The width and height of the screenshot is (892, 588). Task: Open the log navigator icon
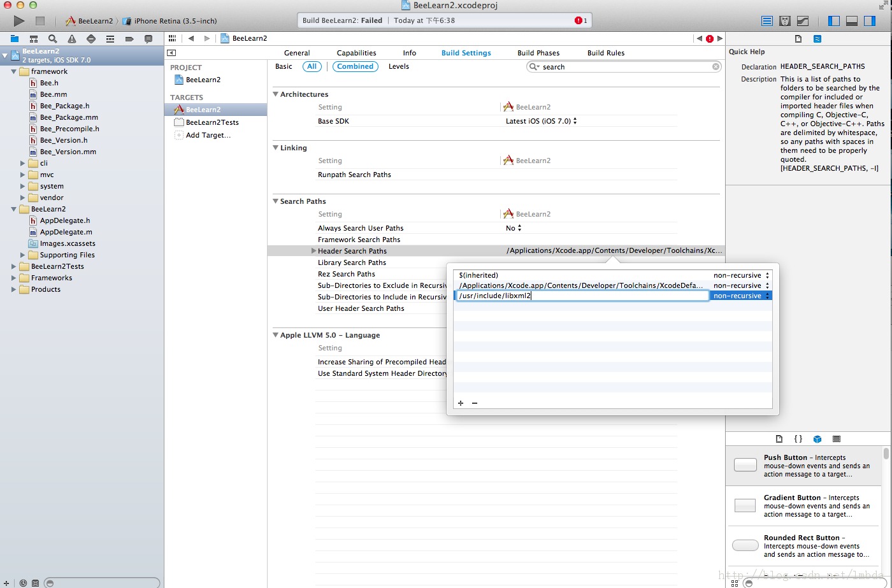[x=148, y=39]
